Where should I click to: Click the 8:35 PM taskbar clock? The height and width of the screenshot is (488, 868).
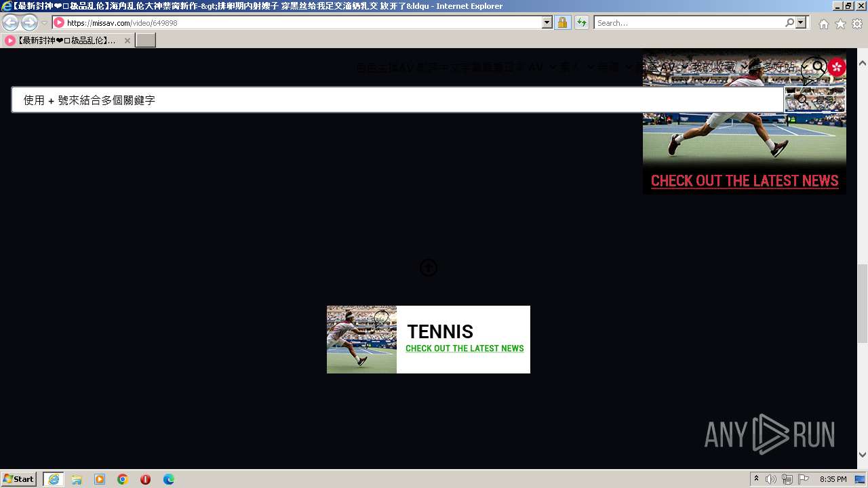click(x=833, y=479)
